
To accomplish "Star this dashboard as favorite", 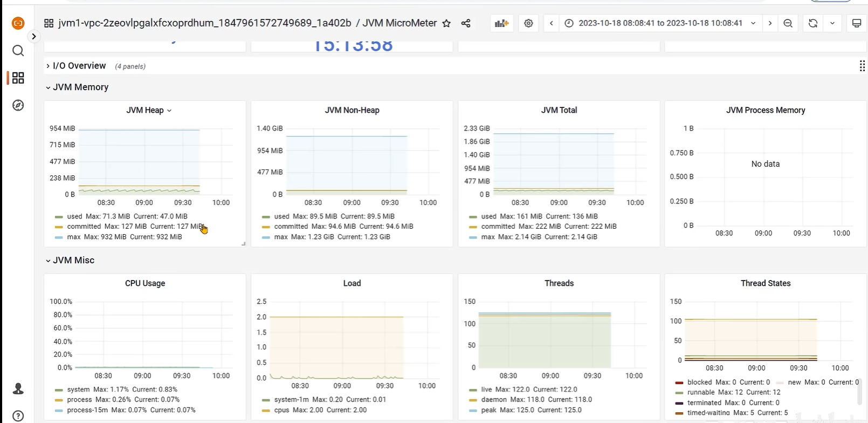I will 446,23.
